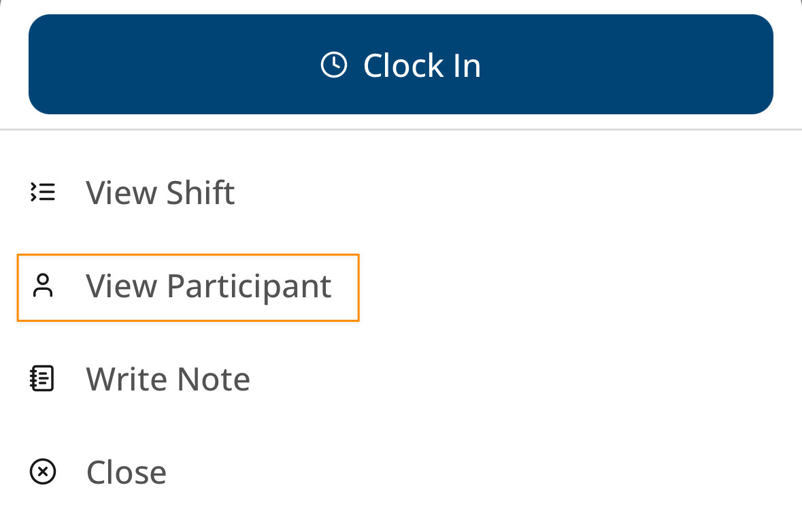
Task: Click the "View Shift" text label
Action: click(x=161, y=193)
